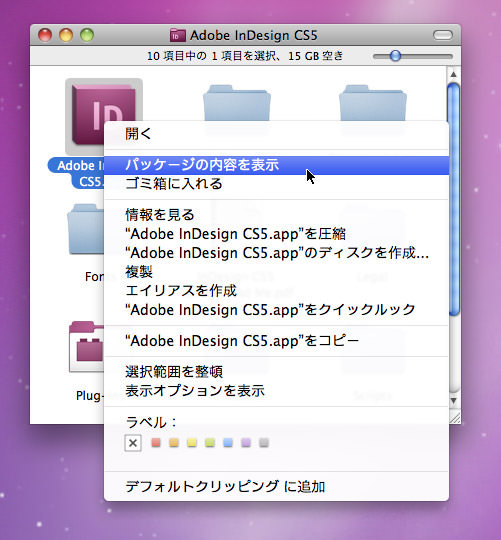Click the scrollbar down arrow
Viewport: 501px width, 540px height.
coord(454,401)
